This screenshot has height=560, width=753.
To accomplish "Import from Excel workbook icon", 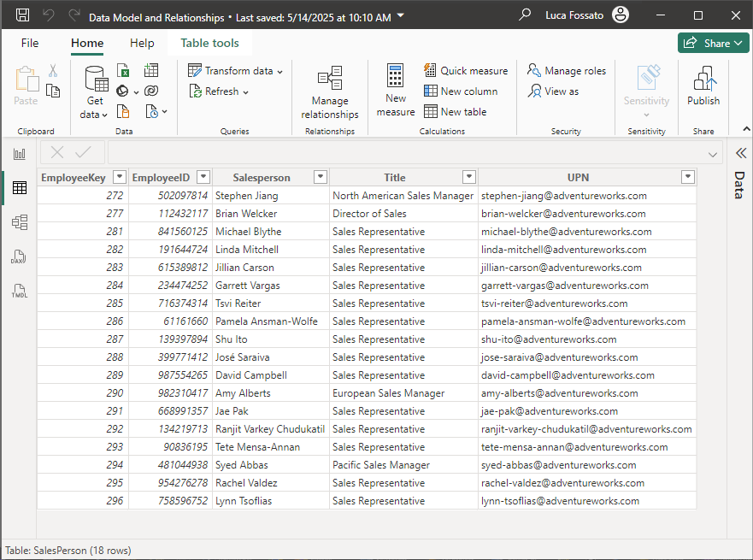I will [x=123, y=71].
